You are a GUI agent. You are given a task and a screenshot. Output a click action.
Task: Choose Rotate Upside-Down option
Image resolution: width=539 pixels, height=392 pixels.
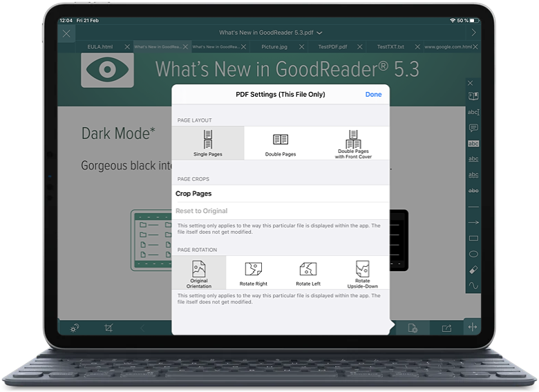point(362,272)
